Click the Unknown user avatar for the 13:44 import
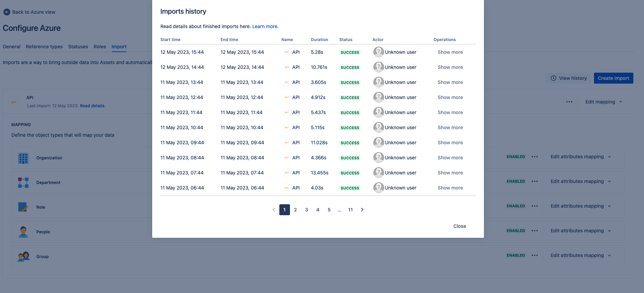Screen dimensions: 644x293 coord(378,82)
